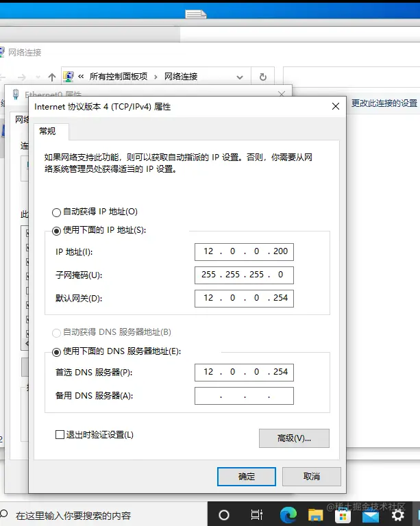The width and height of the screenshot is (420, 526).
Task: Open Cortana circle icon on taskbar
Action: tap(224, 515)
